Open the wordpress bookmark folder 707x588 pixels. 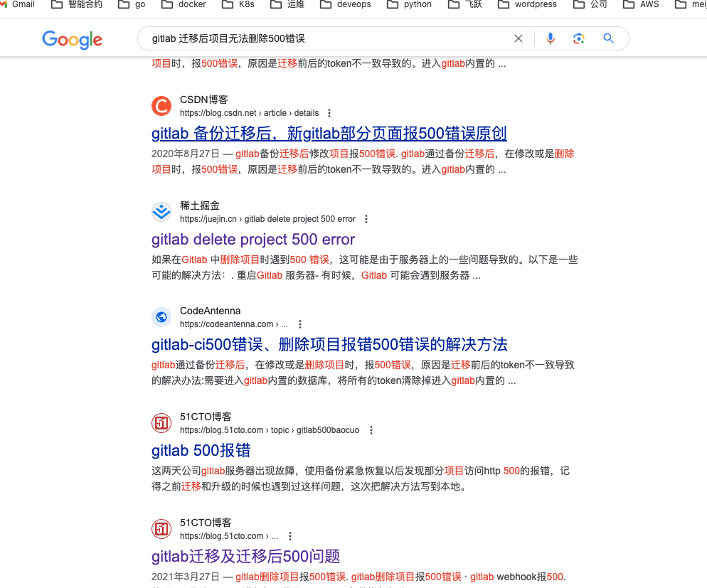[x=528, y=4]
